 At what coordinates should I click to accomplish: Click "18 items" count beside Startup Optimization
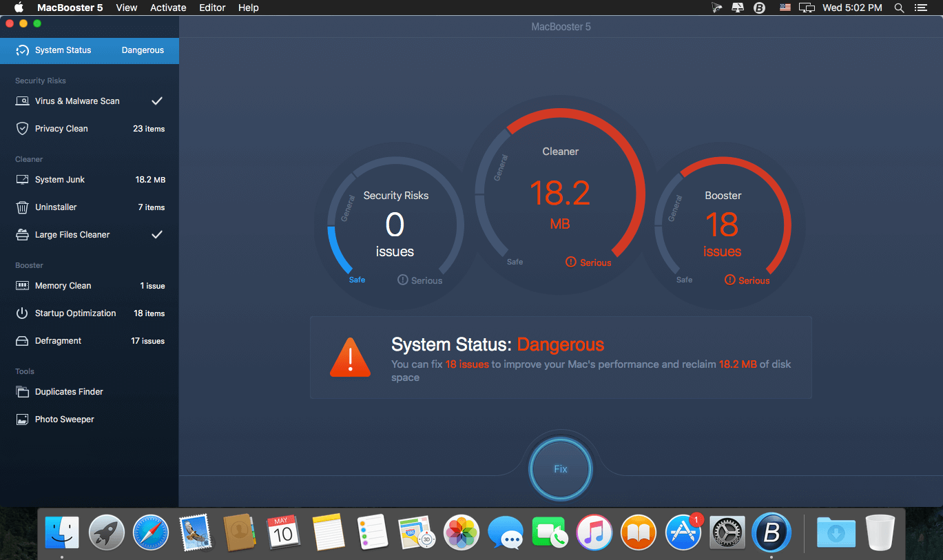[149, 313]
